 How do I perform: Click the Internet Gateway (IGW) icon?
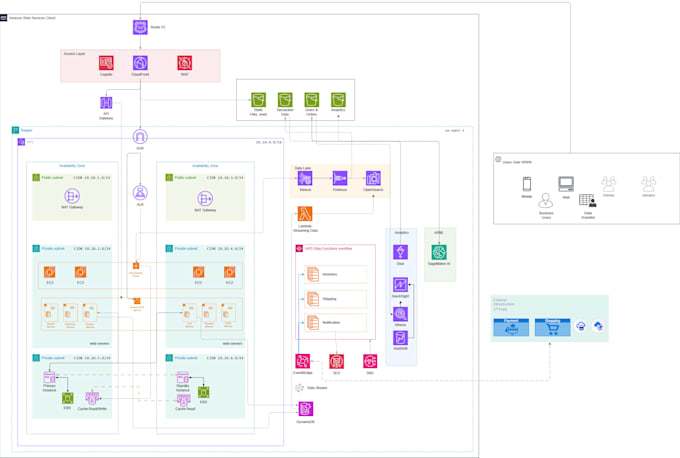pos(140,137)
